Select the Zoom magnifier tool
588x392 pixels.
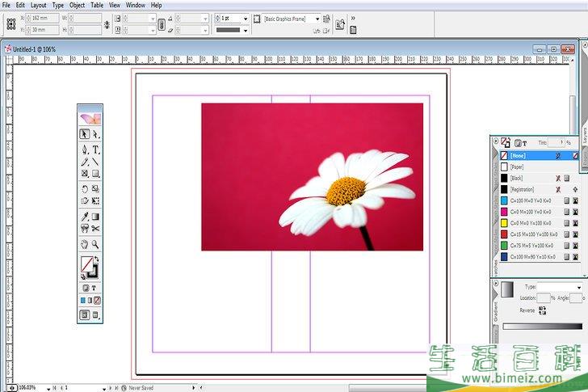(95, 244)
